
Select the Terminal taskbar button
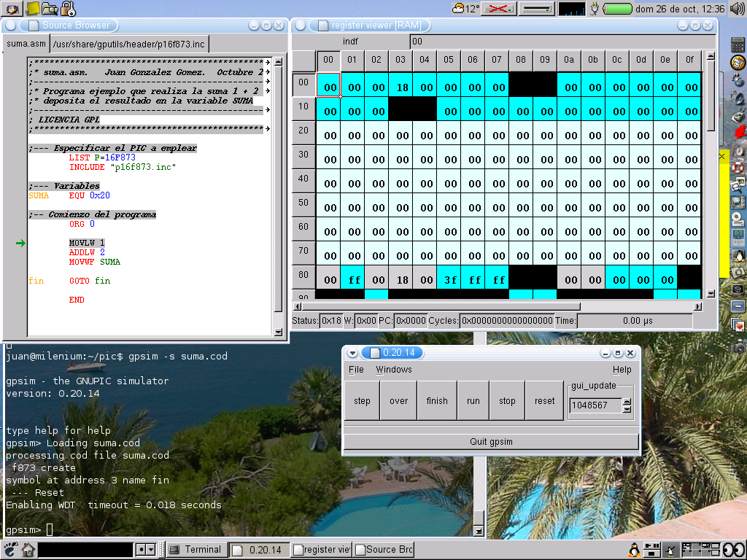point(196,550)
